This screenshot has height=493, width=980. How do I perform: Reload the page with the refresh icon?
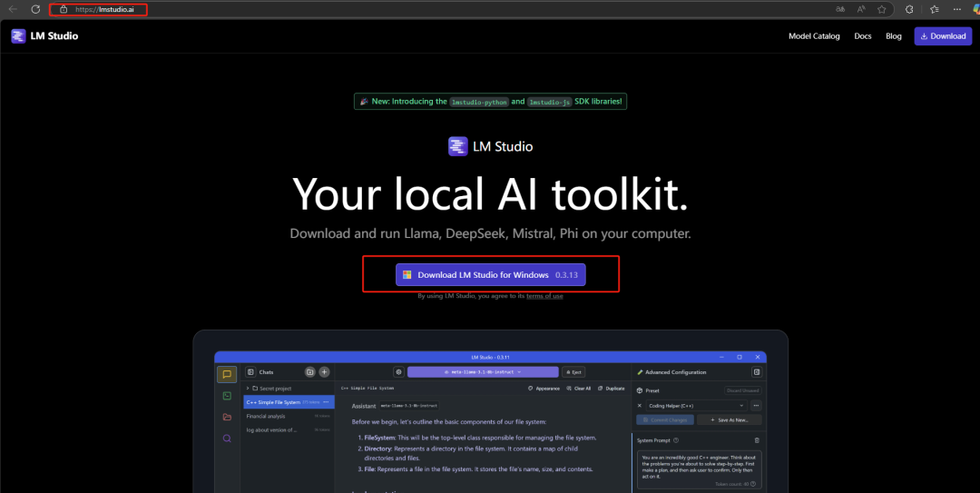tap(35, 9)
